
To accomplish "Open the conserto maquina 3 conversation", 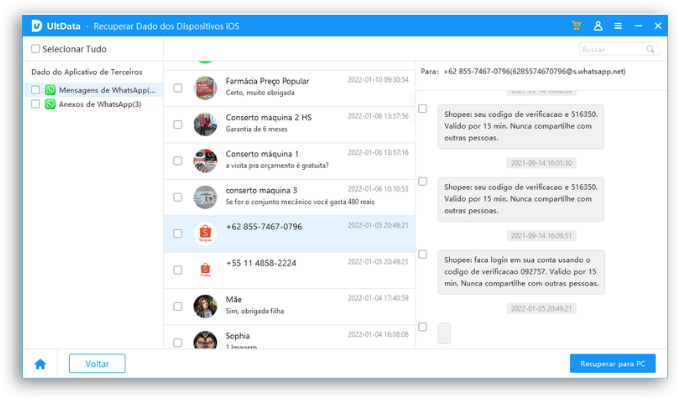I will [x=289, y=197].
